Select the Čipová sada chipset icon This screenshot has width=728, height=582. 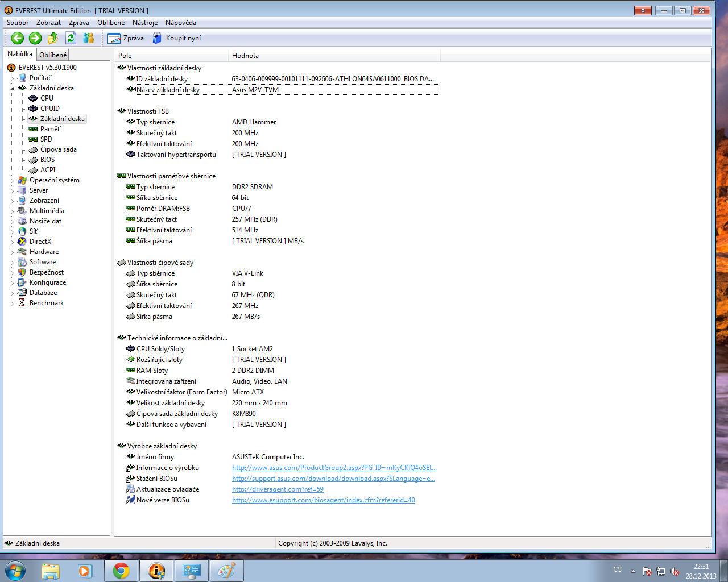(x=33, y=149)
